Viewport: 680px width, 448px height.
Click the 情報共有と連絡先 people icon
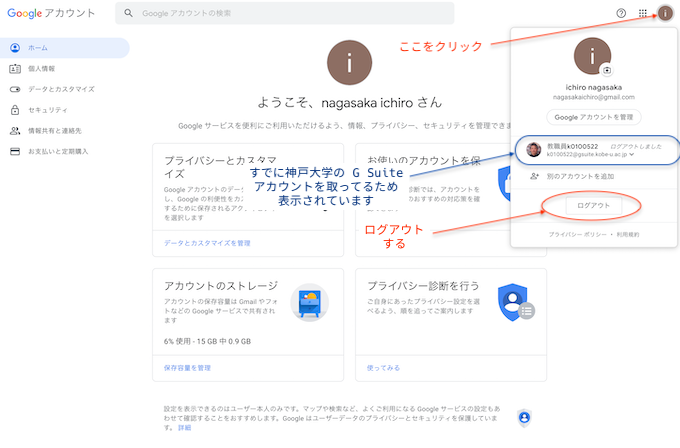pyautogui.click(x=15, y=131)
